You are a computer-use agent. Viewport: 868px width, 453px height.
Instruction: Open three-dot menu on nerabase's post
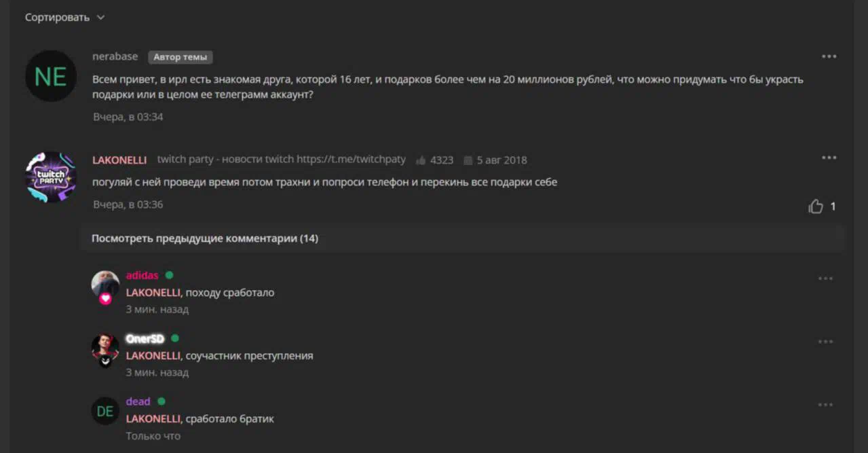pos(829,56)
